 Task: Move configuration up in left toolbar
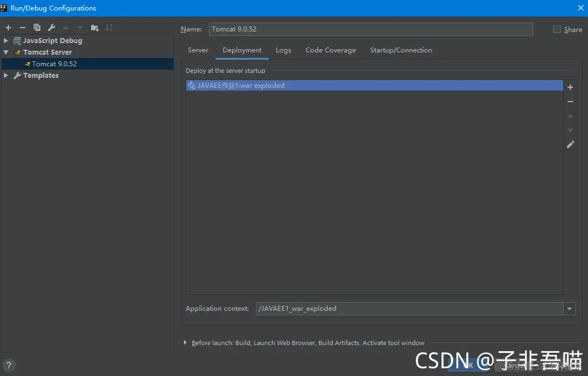click(x=66, y=28)
